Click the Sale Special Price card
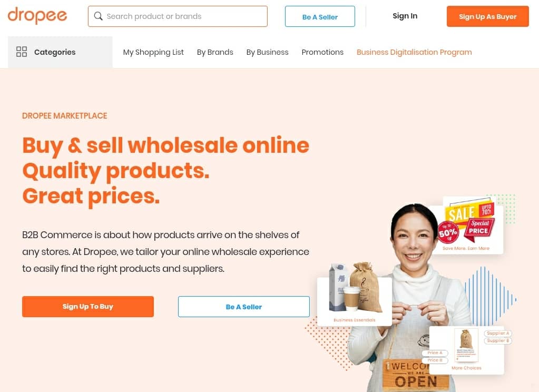The image size is (539, 392). (x=468, y=226)
